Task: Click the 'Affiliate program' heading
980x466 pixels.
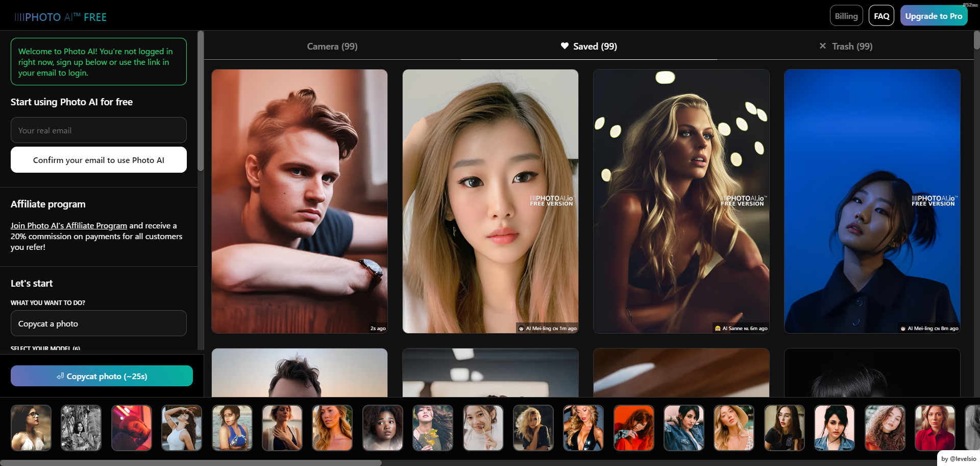Action: [48, 204]
